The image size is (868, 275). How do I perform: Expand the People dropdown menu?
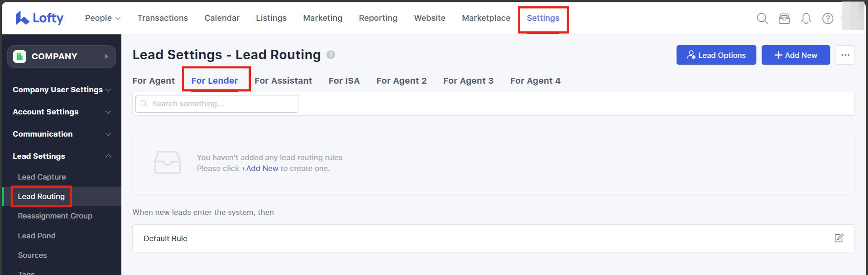[x=102, y=18]
